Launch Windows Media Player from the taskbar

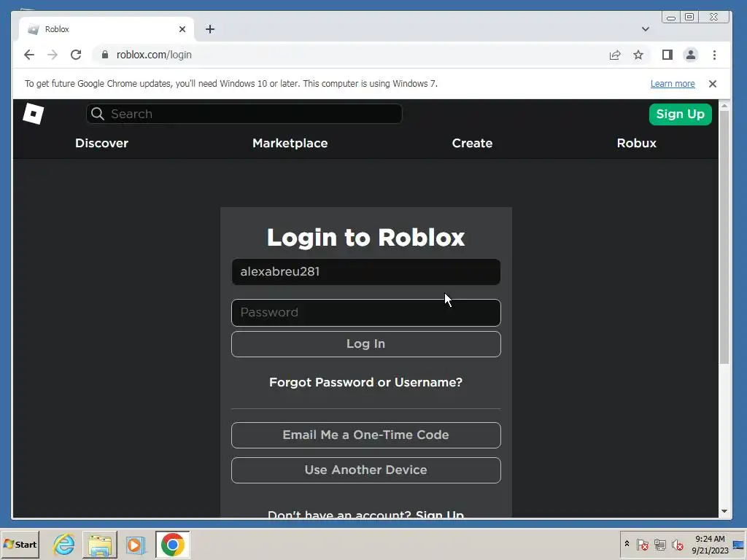coord(136,544)
